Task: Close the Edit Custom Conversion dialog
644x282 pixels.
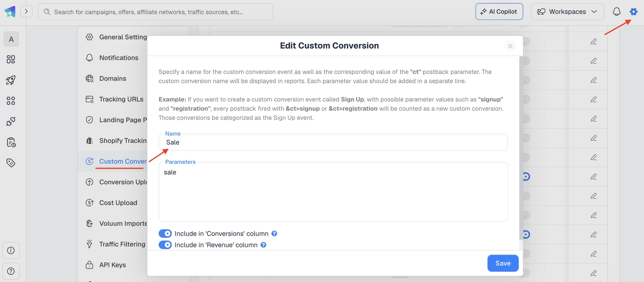Action: [x=510, y=46]
